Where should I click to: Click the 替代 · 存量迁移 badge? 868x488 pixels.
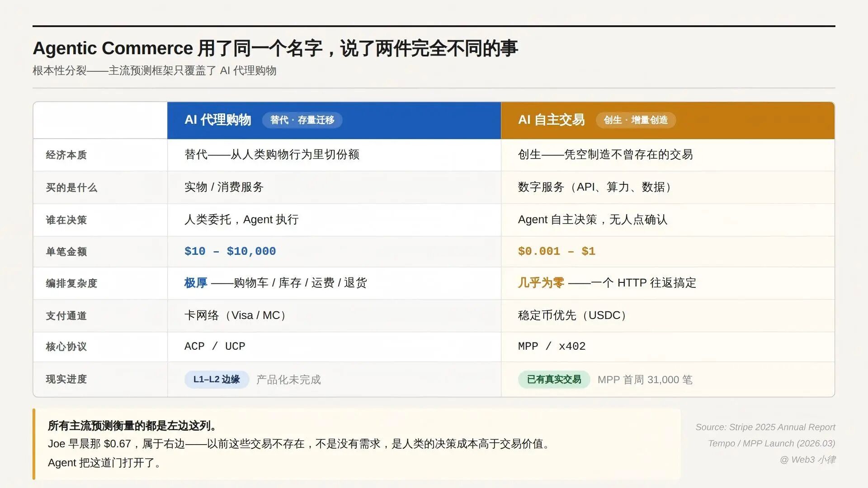coord(302,120)
